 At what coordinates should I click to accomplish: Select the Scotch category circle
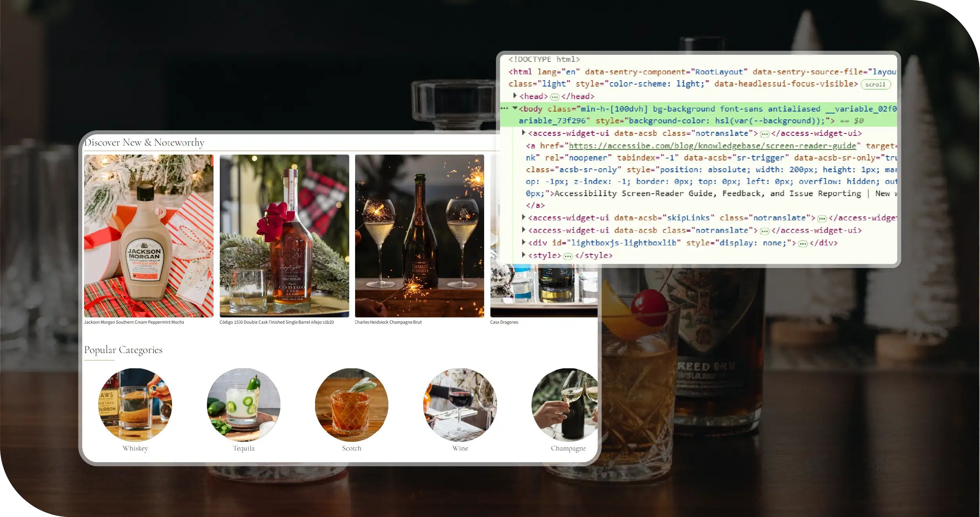point(352,405)
